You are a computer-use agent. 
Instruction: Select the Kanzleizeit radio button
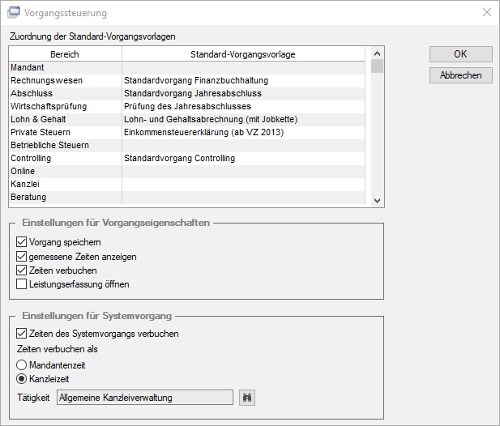(x=21, y=379)
